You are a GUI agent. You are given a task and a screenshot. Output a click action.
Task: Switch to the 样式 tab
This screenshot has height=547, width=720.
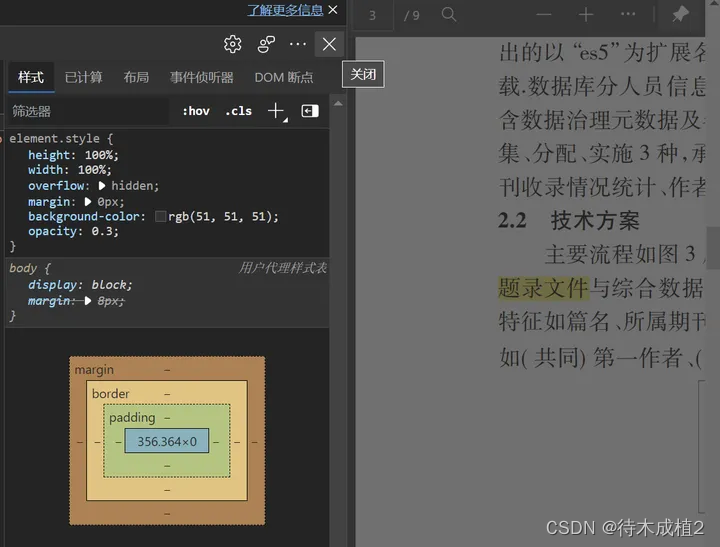pos(31,77)
